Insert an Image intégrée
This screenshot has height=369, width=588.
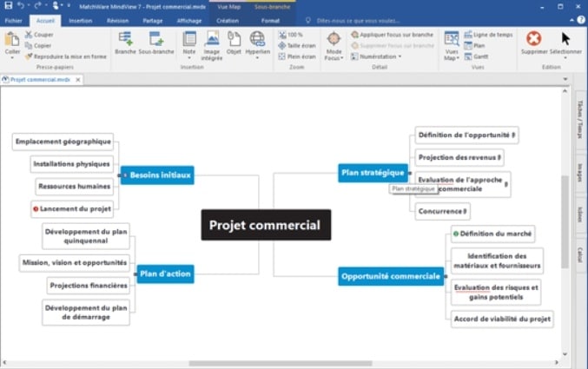click(x=212, y=45)
